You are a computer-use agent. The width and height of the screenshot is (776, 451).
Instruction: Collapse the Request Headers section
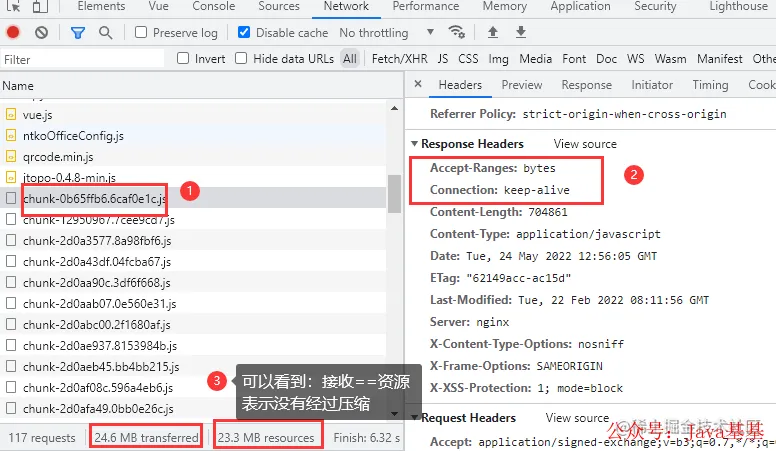point(414,418)
